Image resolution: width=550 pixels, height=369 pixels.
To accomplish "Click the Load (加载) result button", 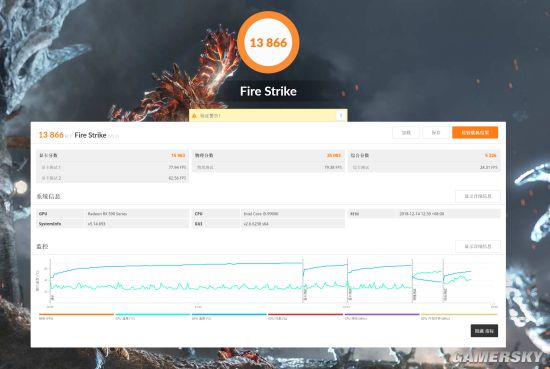I will pyautogui.click(x=406, y=133).
